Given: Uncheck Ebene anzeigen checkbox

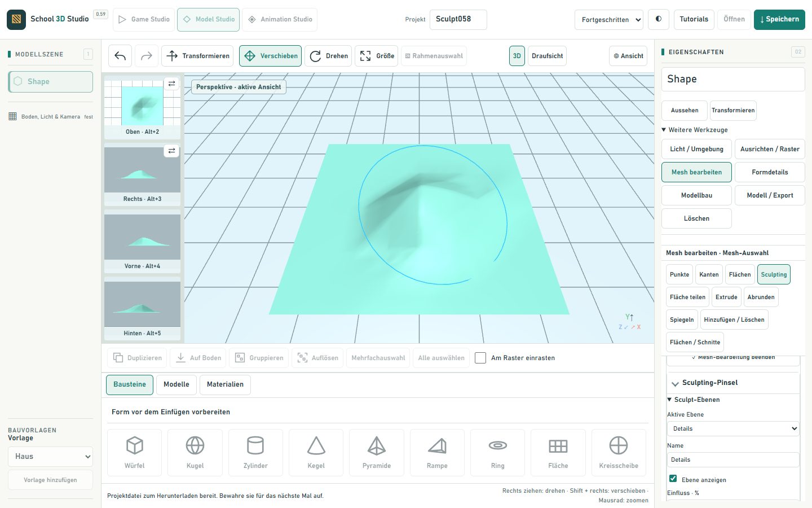Looking at the screenshot, I should pos(673,479).
